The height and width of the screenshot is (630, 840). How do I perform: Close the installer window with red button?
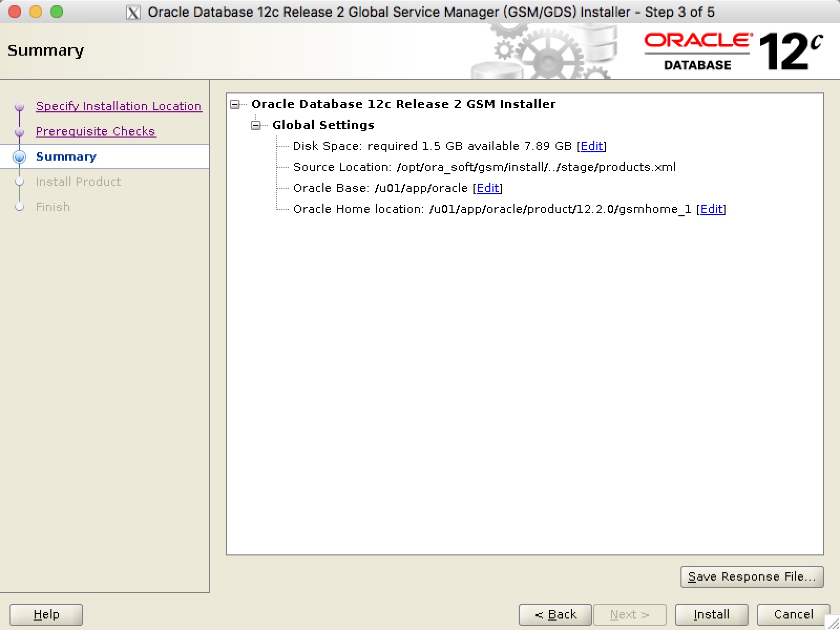[15, 12]
